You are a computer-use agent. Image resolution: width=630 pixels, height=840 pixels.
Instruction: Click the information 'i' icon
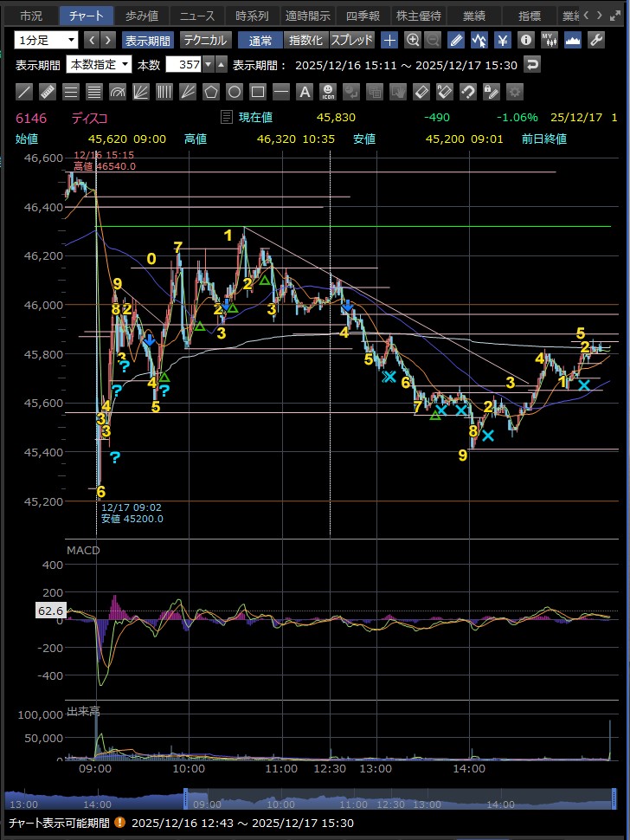[525, 40]
